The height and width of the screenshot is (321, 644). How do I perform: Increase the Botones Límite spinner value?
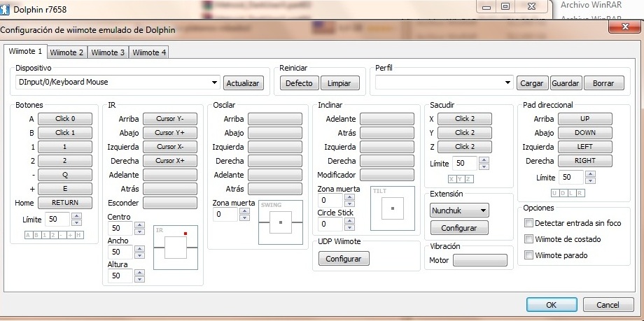77,216
